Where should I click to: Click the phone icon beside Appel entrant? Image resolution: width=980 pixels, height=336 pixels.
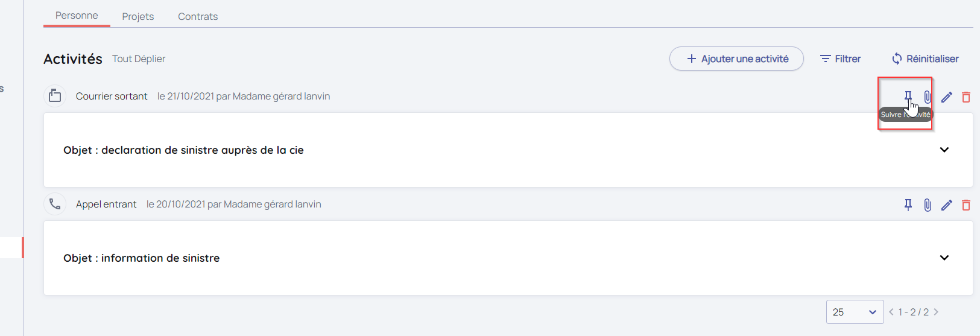55,204
